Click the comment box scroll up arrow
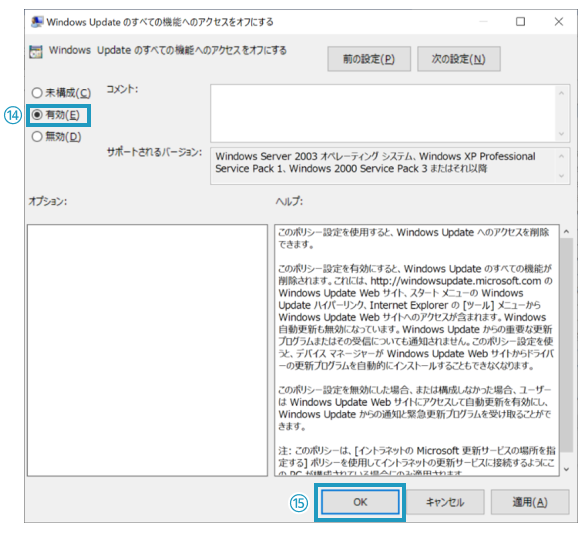The height and width of the screenshot is (533, 587). click(561, 93)
